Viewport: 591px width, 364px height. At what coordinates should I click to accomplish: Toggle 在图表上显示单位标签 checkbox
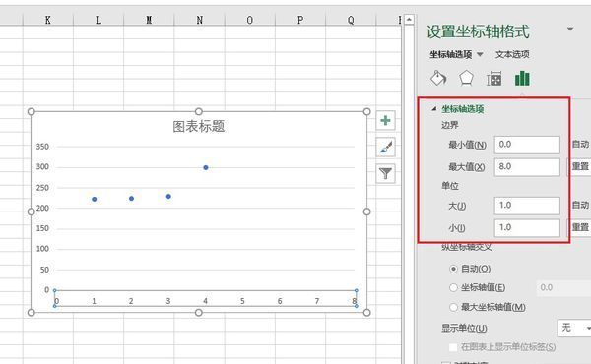pyautogui.click(x=453, y=347)
